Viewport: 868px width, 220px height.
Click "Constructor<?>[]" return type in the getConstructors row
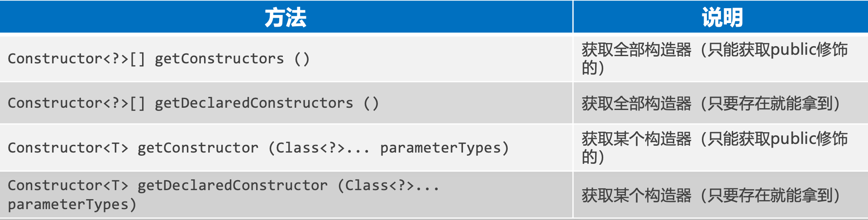(x=76, y=59)
